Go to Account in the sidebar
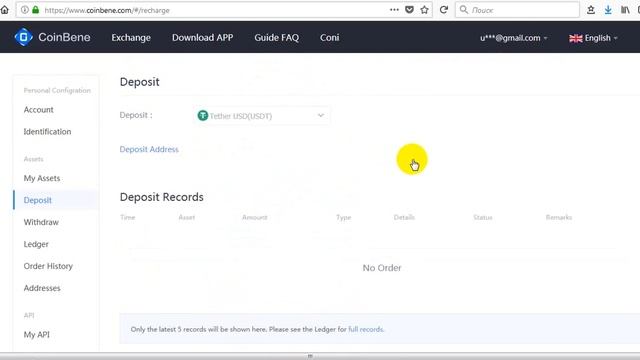Screen dimensions: 640x360 tap(38, 110)
